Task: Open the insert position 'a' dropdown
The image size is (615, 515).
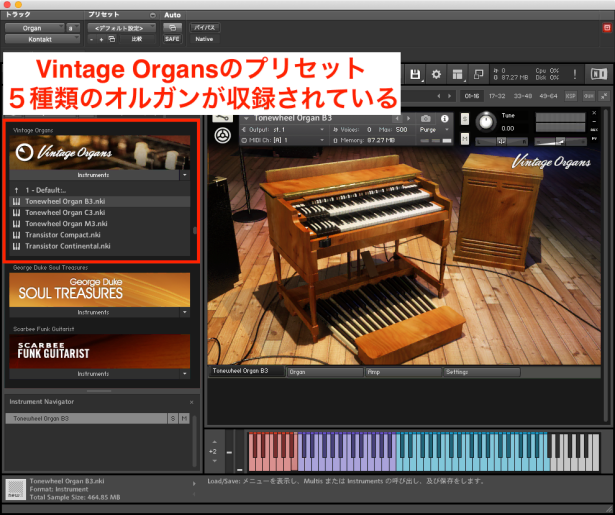Action: (73, 28)
